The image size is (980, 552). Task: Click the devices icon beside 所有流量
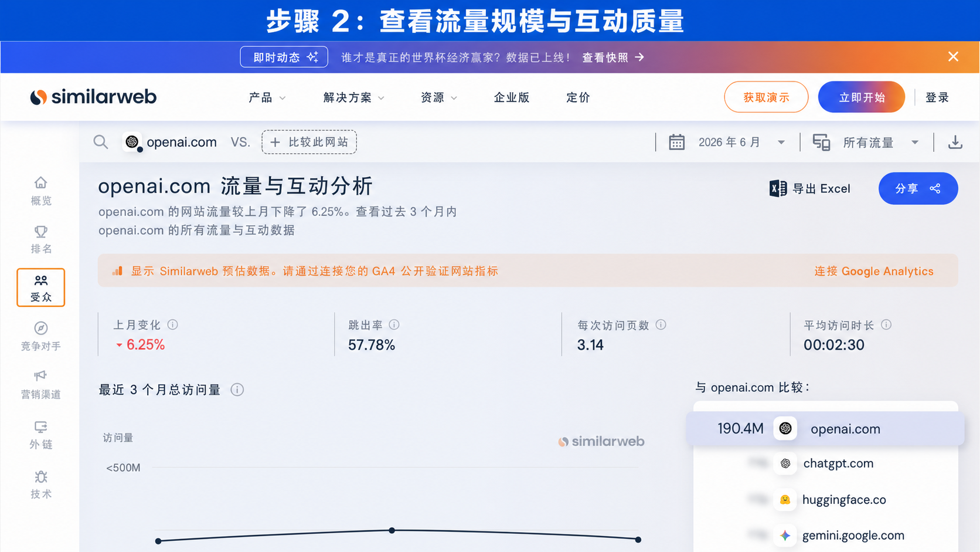(821, 142)
